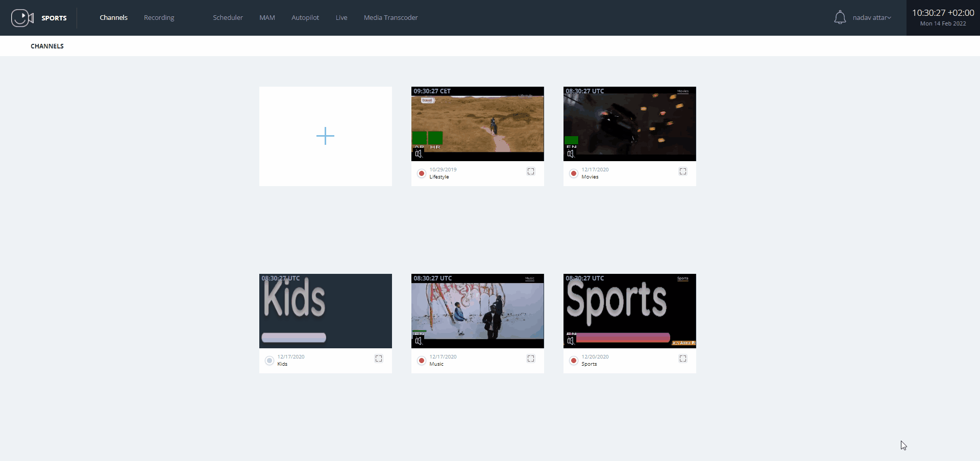Mute the Lifestyle channel audio
Image resolution: width=980 pixels, height=461 pixels.
point(420,155)
